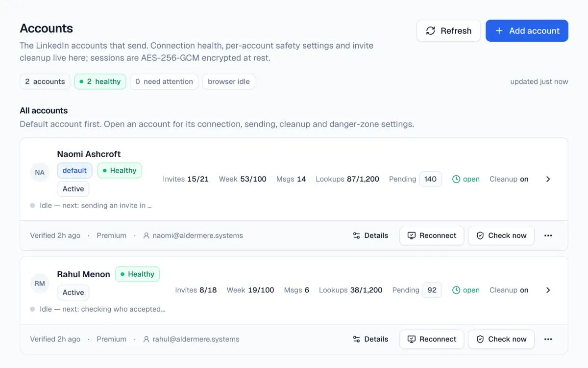588x368 pixels.
Task: Click monitor icon on Rahul's Reconnect
Action: [x=412, y=339]
